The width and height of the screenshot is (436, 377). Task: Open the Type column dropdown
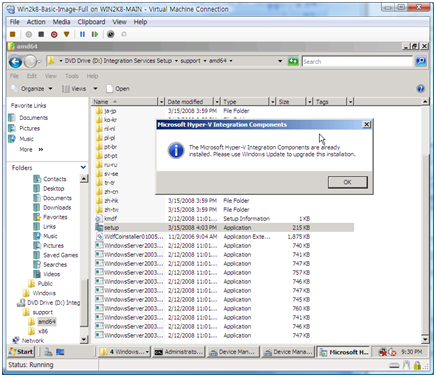tap(273, 101)
